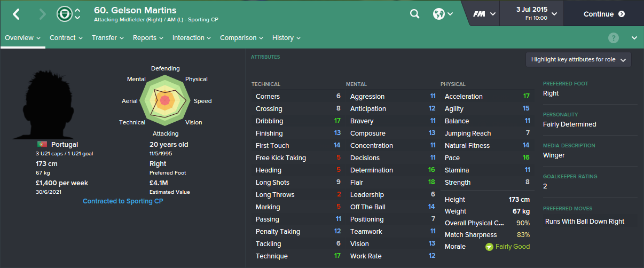Open the Contract menu
644x268 pixels.
[x=66, y=38]
